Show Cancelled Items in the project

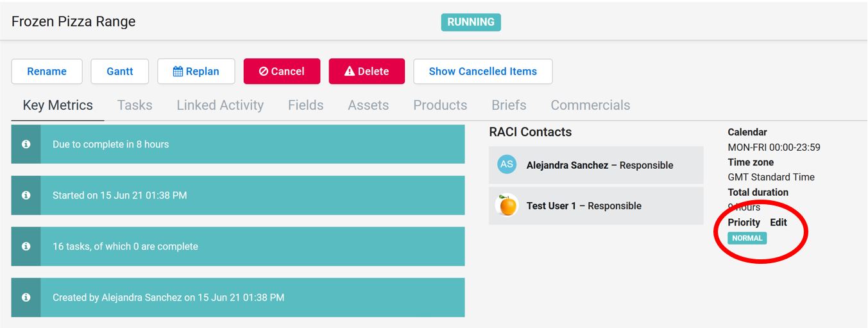pos(482,71)
